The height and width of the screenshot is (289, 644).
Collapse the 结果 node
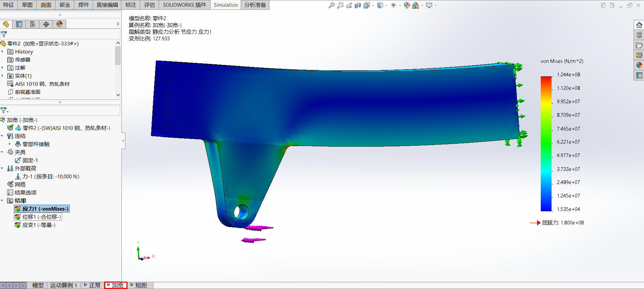(2, 201)
